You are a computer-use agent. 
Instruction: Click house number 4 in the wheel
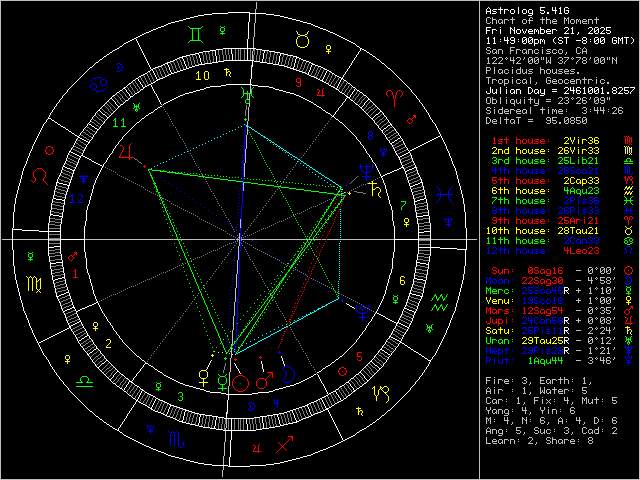coord(276,404)
